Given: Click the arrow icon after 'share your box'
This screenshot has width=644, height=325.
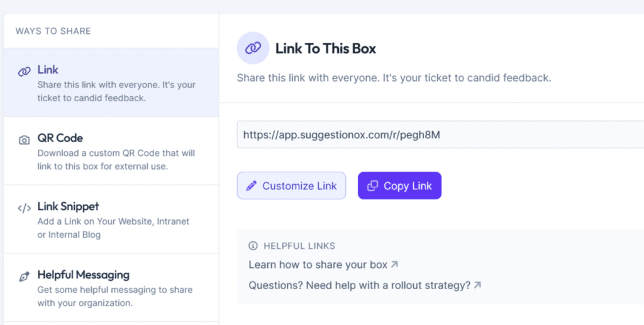Looking at the screenshot, I should pos(394,265).
